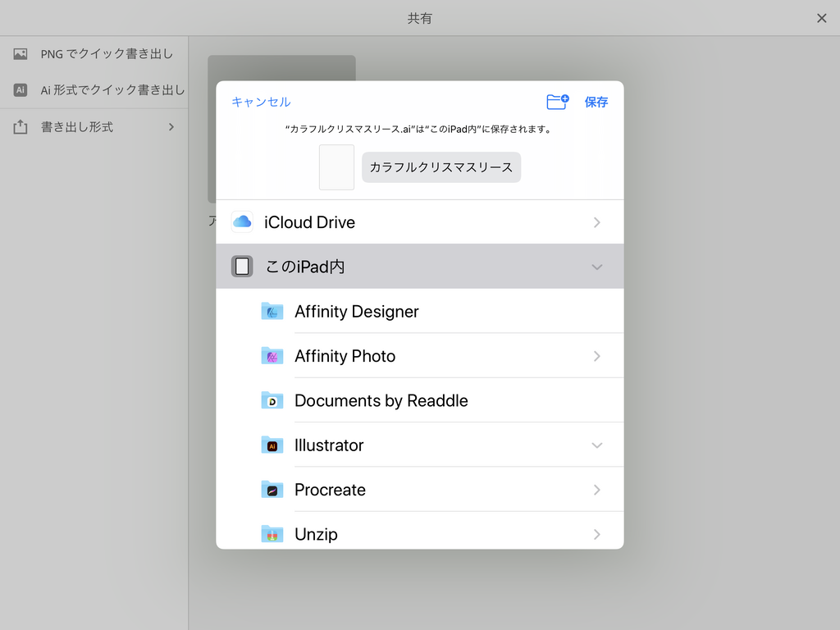Viewport: 840px width, 630px height.
Task: Choose the Affinity Photo folder
Action: 419,356
